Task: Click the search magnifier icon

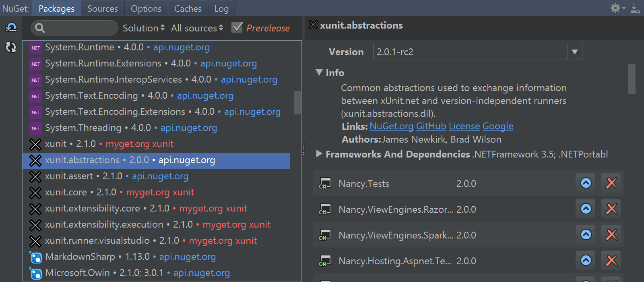Action: pyautogui.click(x=40, y=28)
